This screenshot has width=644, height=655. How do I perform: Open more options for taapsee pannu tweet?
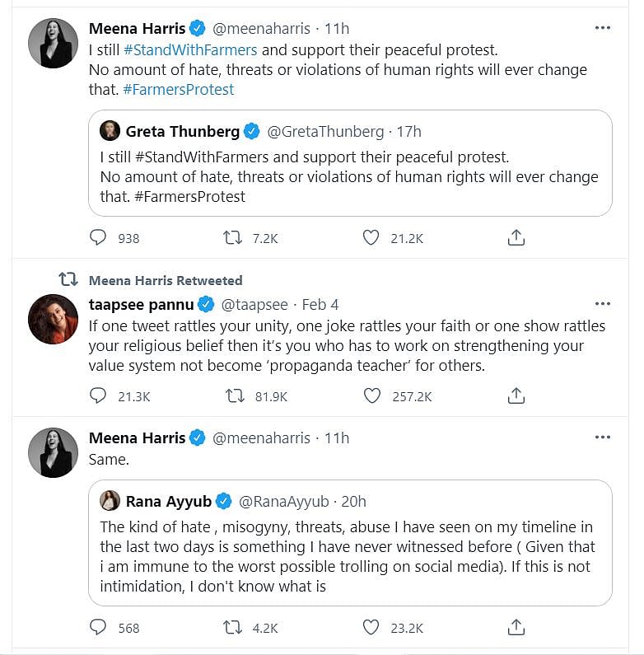[603, 304]
